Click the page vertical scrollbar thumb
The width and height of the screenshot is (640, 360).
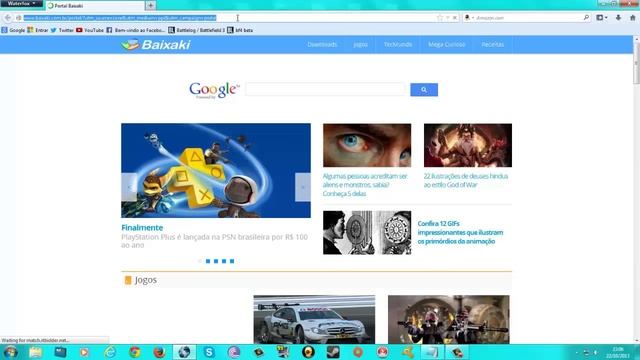pyautogui.click(x=636, y=63)
